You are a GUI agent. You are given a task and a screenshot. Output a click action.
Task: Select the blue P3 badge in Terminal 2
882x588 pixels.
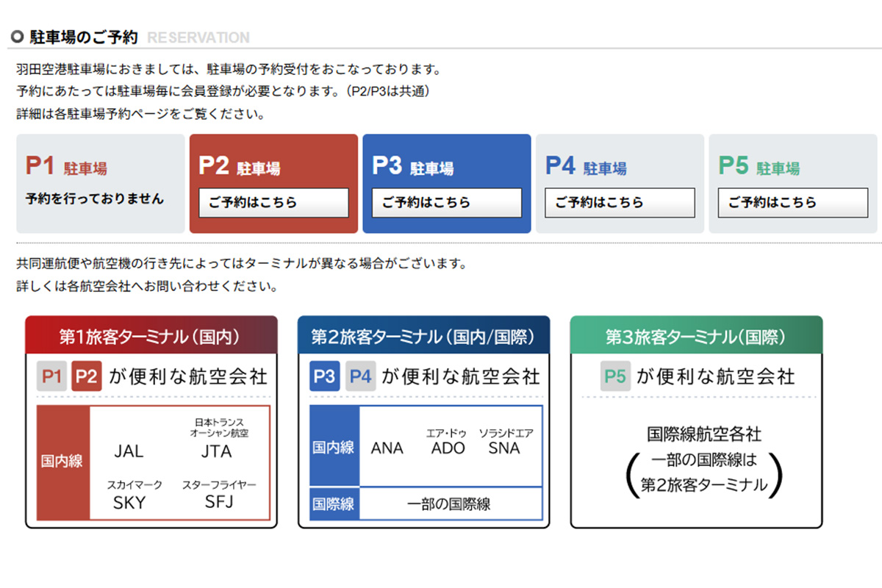coord(325,377)
